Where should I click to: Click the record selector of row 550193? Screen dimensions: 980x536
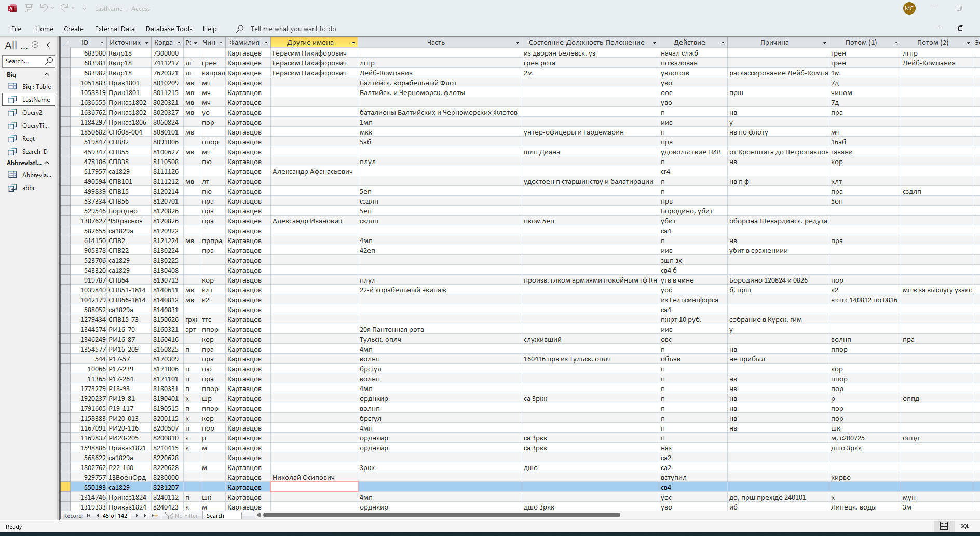65,487
